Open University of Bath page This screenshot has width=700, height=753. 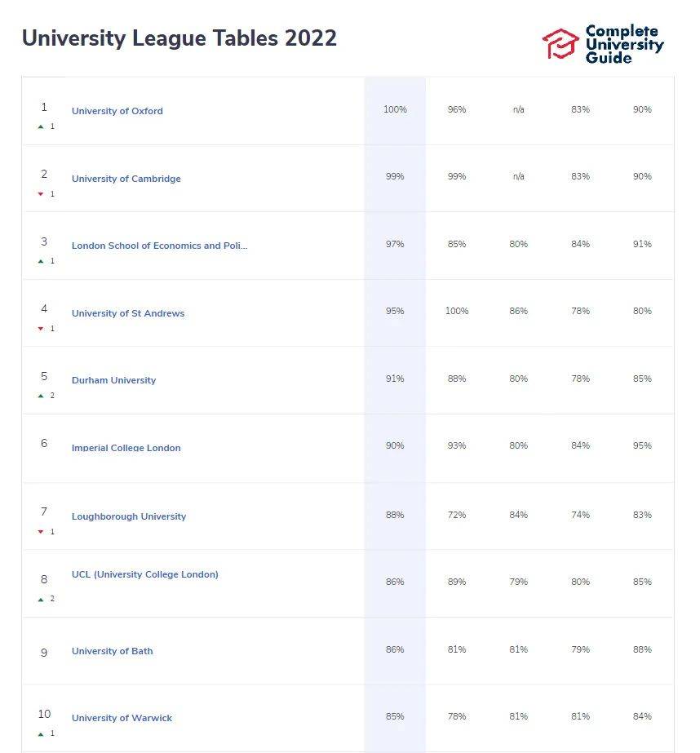(x=113, y=651)
